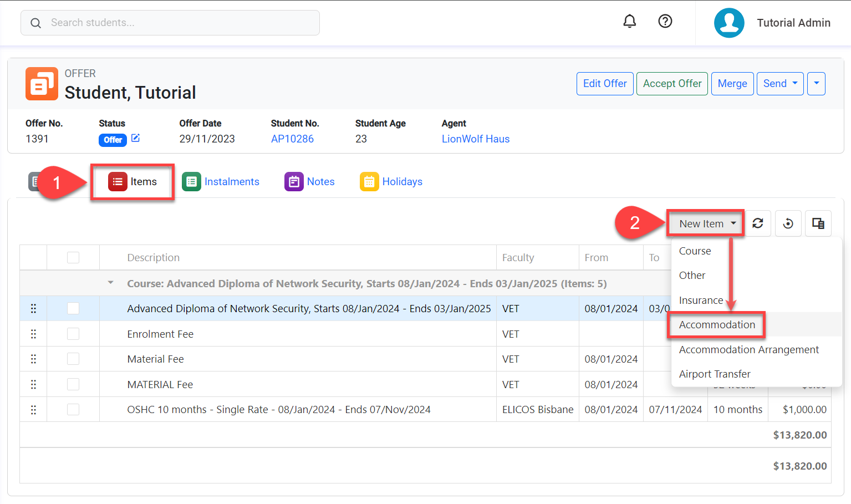
Task: Click the Enrolment Fee description cell
Action: click(298, 334)
